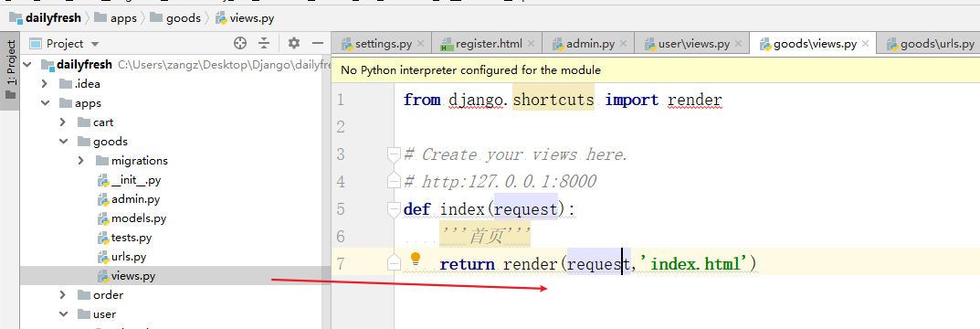980x329 pixels.
Task: Select models.py in project tree
Action: point(132,219)
